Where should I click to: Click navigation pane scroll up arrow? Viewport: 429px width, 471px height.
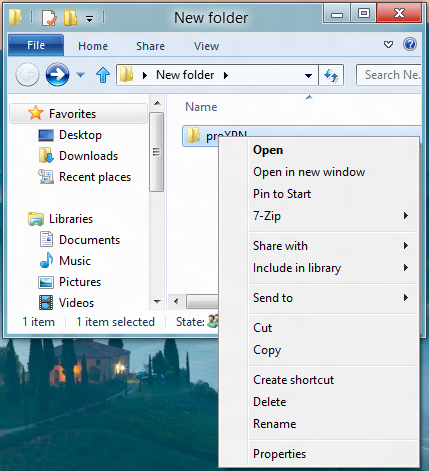click(157, 103)
